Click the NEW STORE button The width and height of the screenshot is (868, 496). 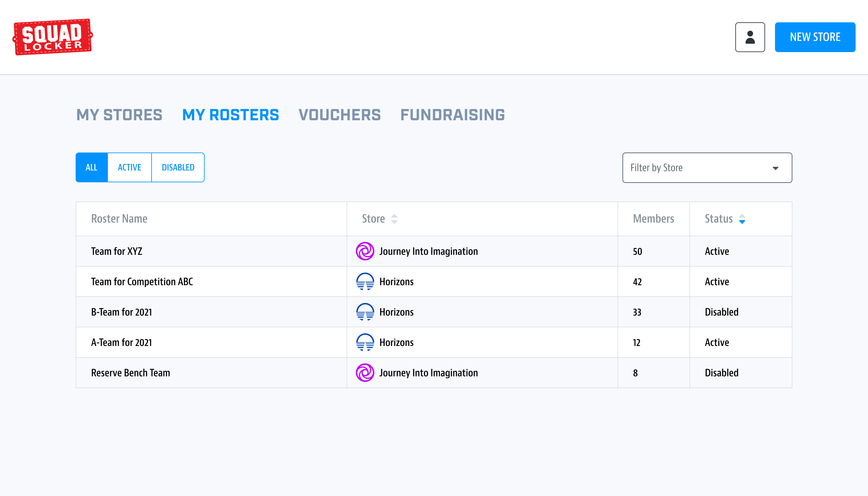(814, 37)
